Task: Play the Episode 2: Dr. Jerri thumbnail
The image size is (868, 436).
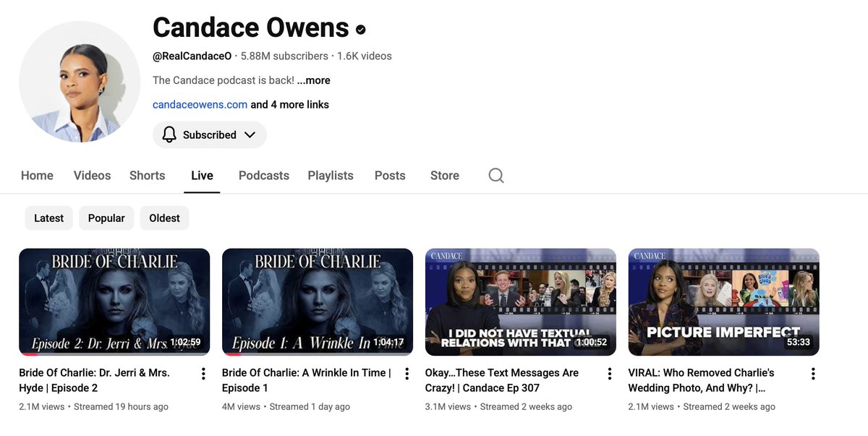Action: (114, 302)
